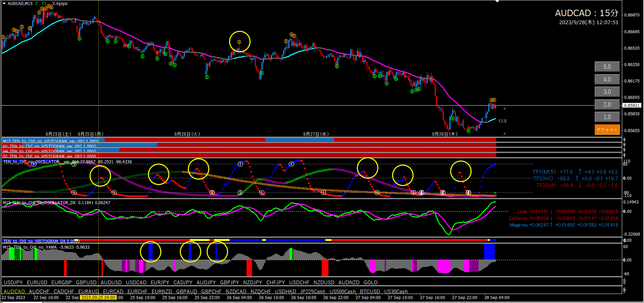The width and height of the screenshot is (644, 303).
Task: Click the chart shift triangle marker at top
Action: click(497, 1)
